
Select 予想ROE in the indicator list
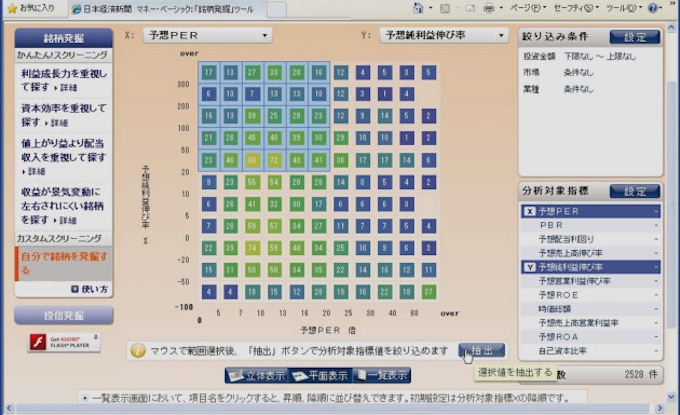(558, 295)
